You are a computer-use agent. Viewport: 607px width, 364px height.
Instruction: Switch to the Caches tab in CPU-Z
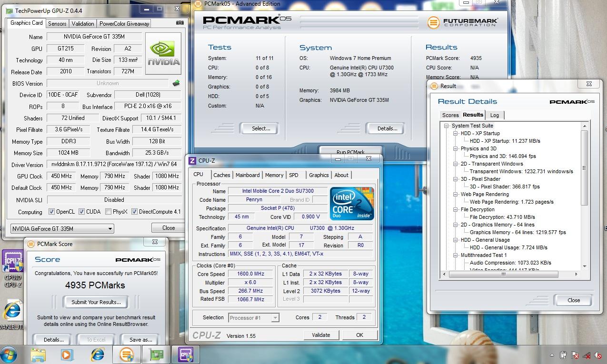coord(222,175)
